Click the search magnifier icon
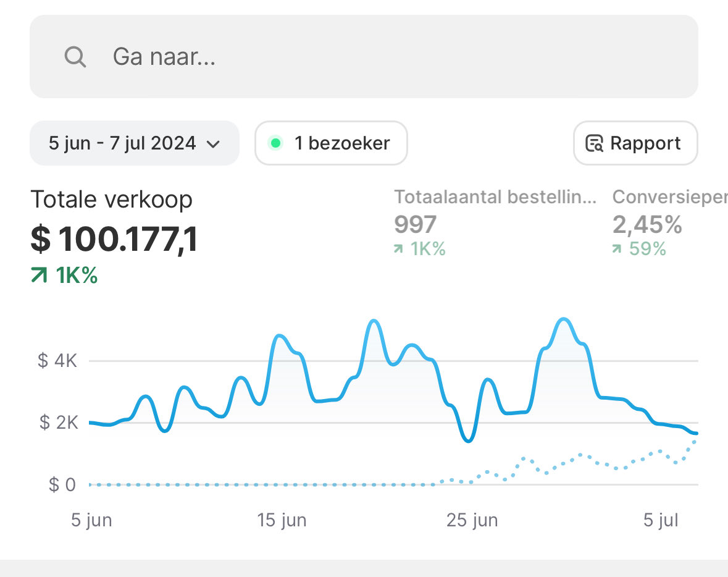Image resolution: width=728 pixels, height=577 pixels. 75,57
